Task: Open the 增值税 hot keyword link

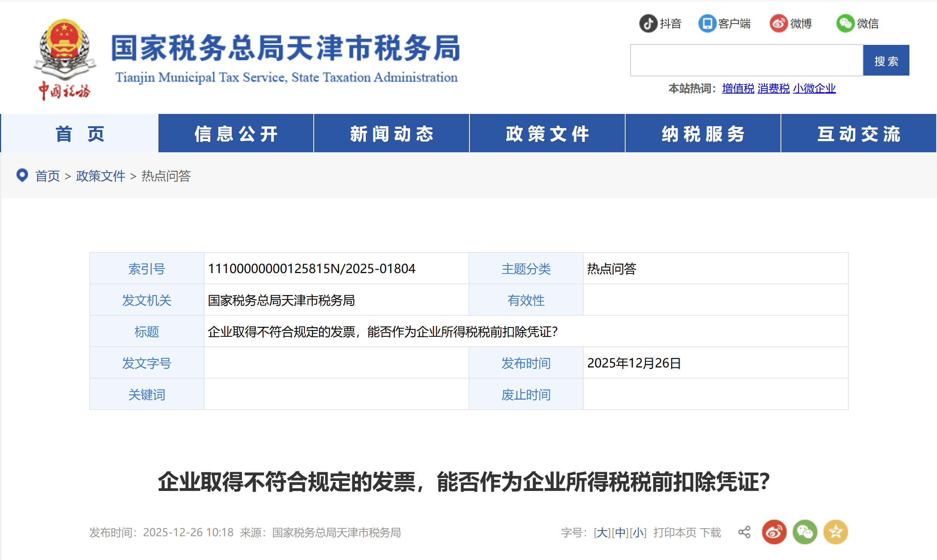Action: coord(738,89)
